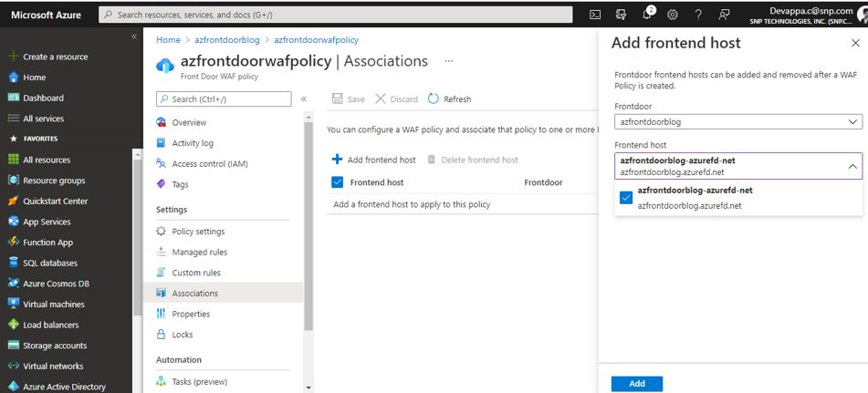The width and height of the screenshot is (868, 393).
Task: Toggle the Frontend host header checkbox
Action: (x=337, y=181)
